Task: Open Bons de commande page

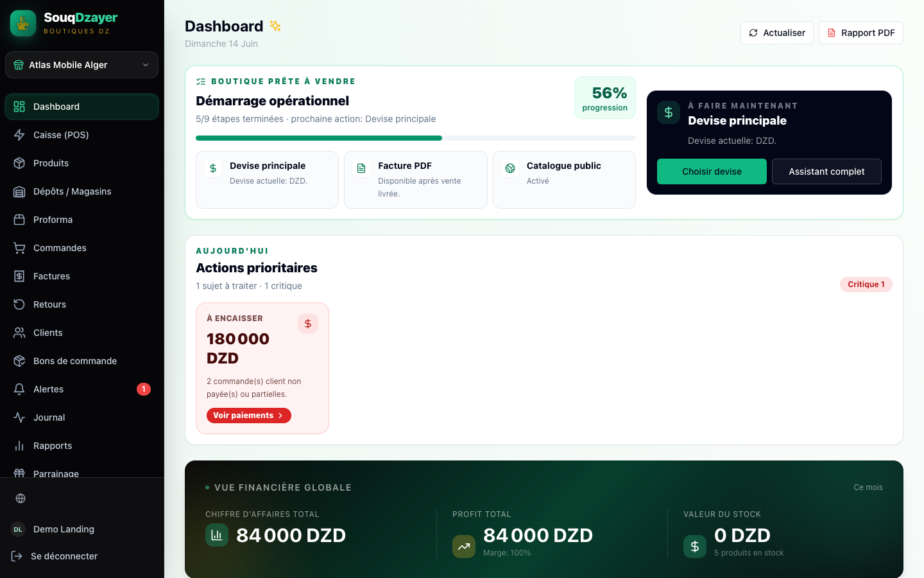Action: point(81,361)
